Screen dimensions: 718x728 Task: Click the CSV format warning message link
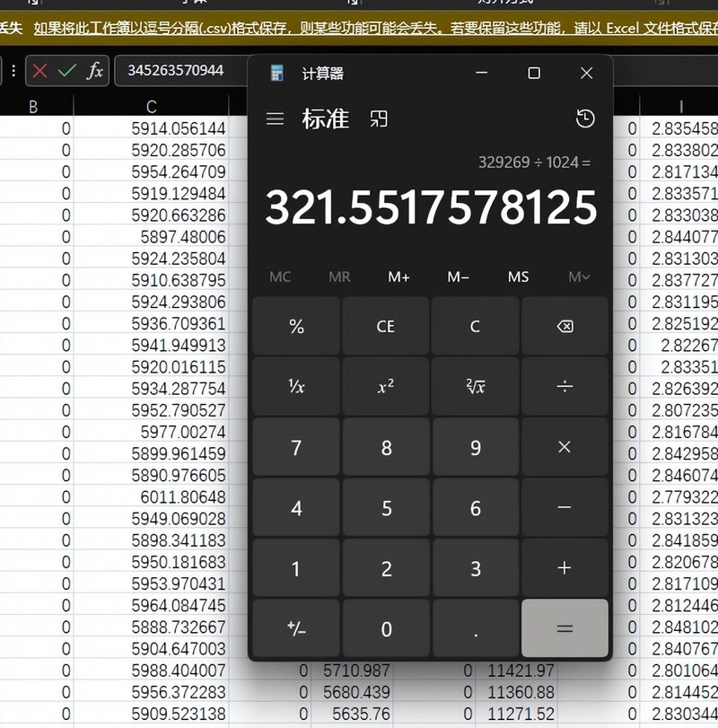[376, 29]
